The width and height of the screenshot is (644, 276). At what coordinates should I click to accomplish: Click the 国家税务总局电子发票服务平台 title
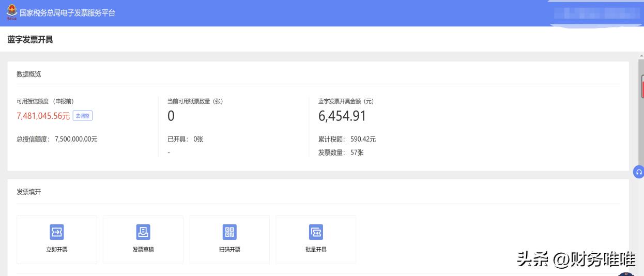pyautogui.click(x=68, y=13)
